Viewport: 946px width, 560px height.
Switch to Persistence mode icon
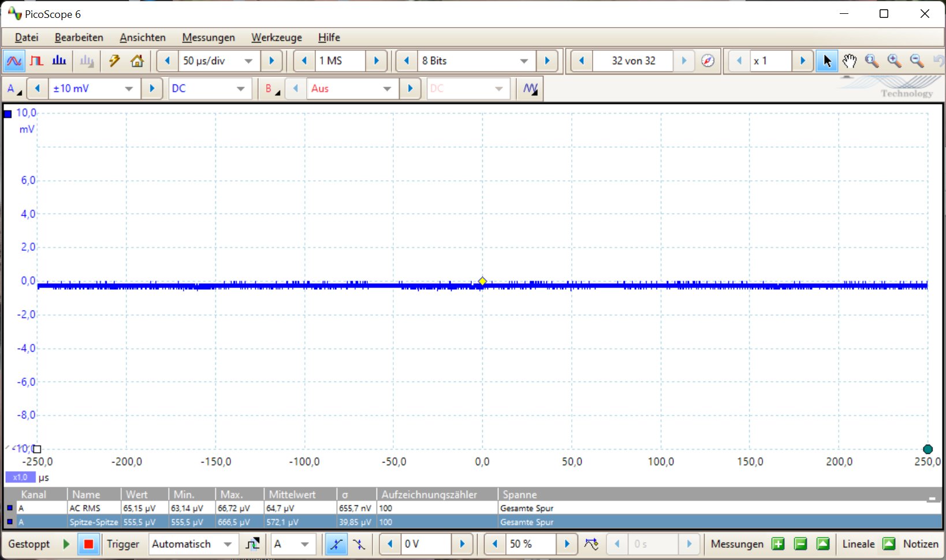pyautogui.click(x=36, y=61)
